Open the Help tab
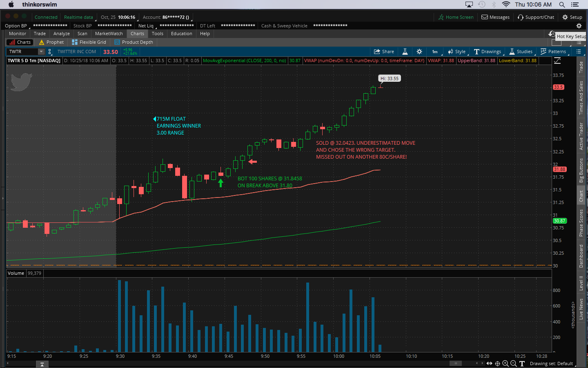 pos(205,34)
